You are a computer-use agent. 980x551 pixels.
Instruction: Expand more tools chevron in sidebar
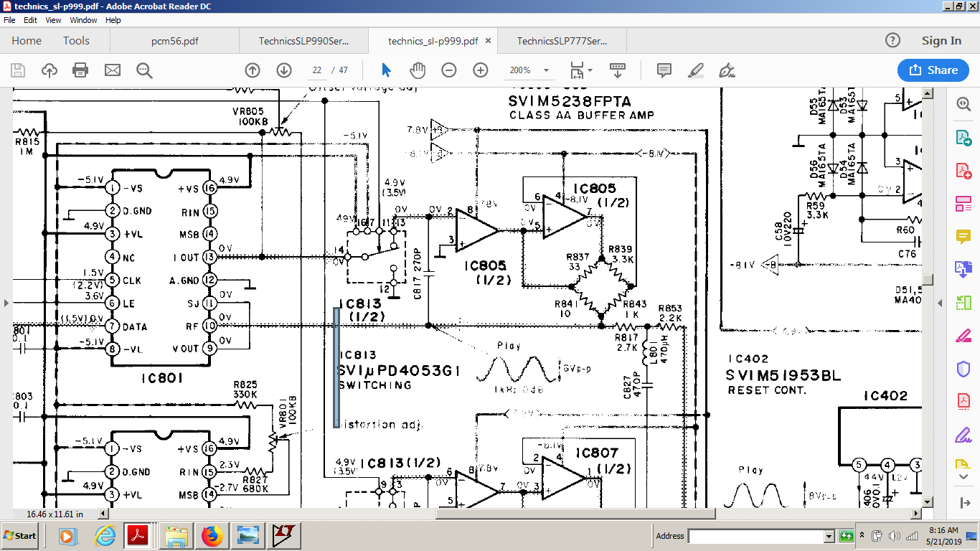[963, 476]
